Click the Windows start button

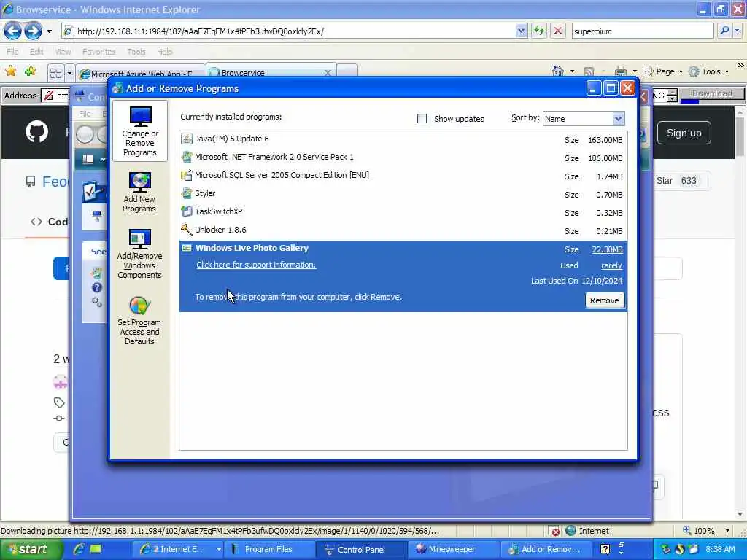pos(31,549)
